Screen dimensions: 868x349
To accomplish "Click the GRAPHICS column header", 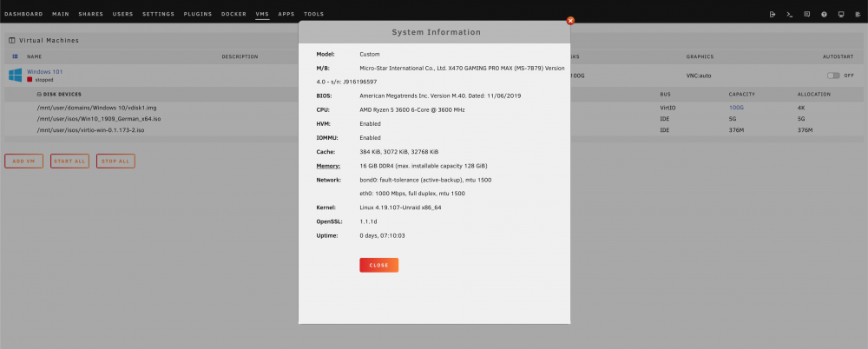I will click(700, 56).
